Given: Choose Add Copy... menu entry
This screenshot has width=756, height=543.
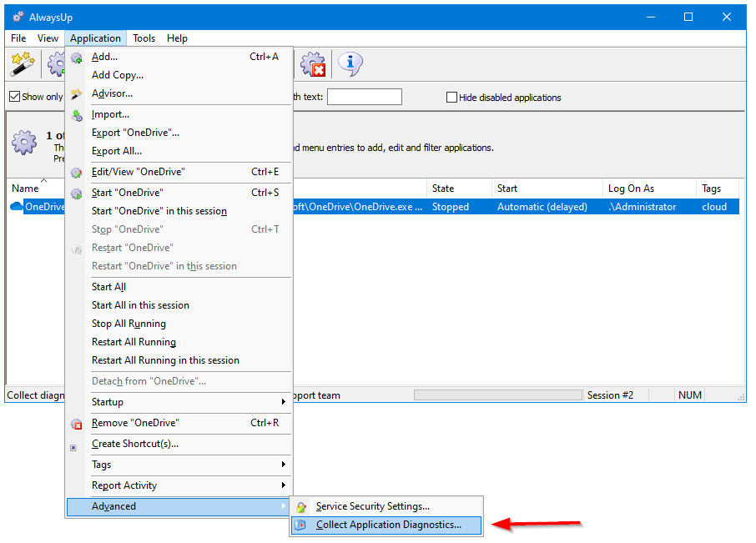Looking at the screenshot, I should point(179,75).
